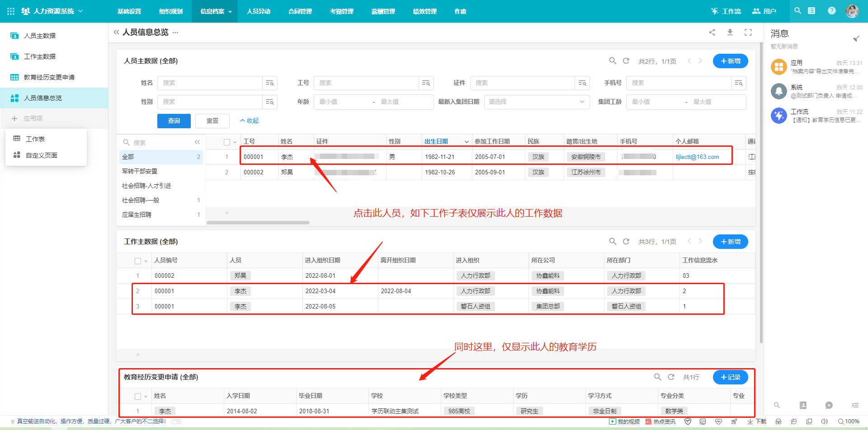This screenshot has height=430, width=868.
Task: Click the 姓名 search input field
Action: (x=210, y=83)
